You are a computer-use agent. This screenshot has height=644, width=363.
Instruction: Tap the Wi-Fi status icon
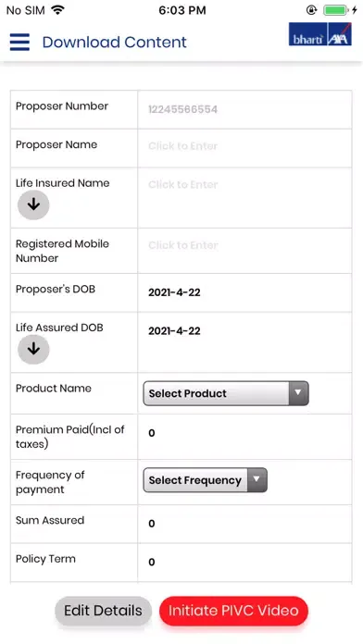point(58,10)
